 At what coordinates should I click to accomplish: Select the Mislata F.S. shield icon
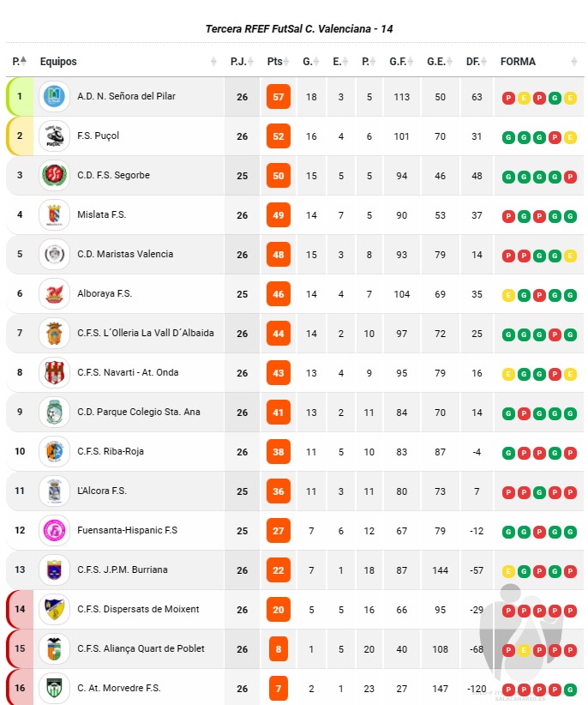point(54,215)
